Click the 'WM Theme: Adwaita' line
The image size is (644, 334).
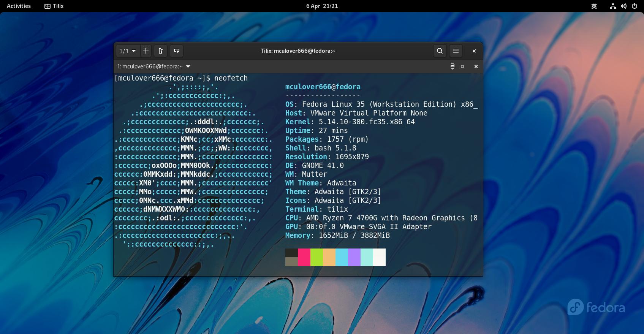[x=321, y=183]
